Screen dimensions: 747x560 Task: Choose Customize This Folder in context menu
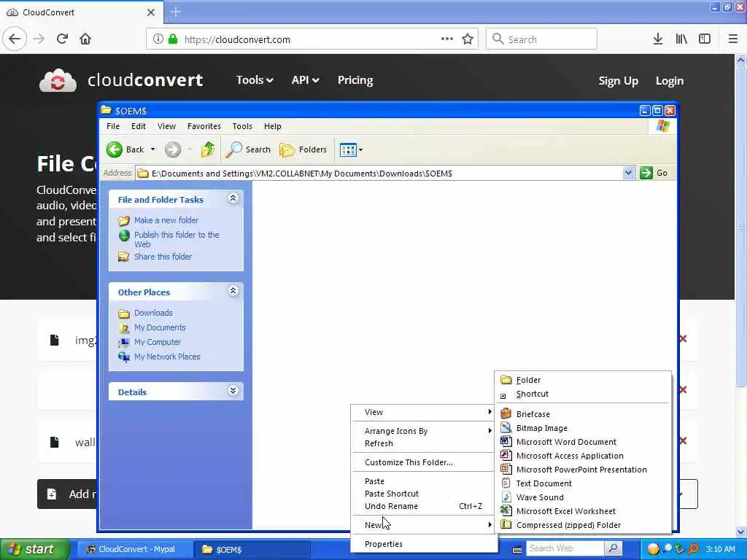click(x=423, y=462)
